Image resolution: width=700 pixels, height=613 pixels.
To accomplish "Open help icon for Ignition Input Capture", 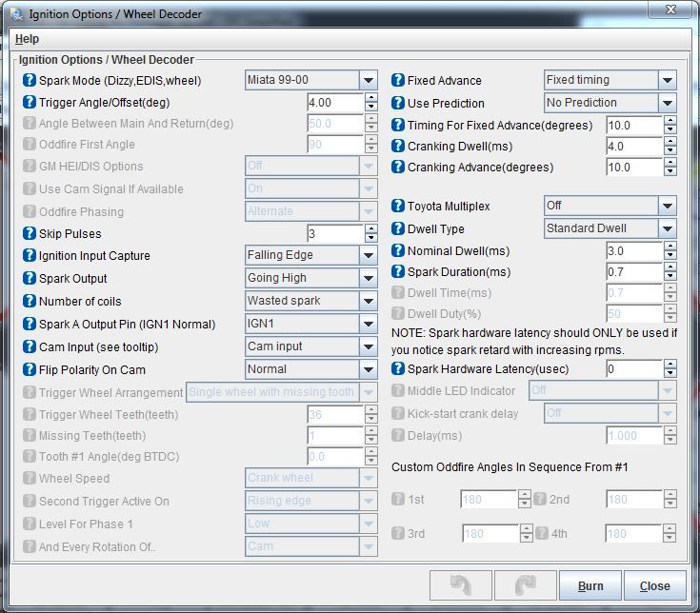I will pyautogui.click(x=30, y=256).
